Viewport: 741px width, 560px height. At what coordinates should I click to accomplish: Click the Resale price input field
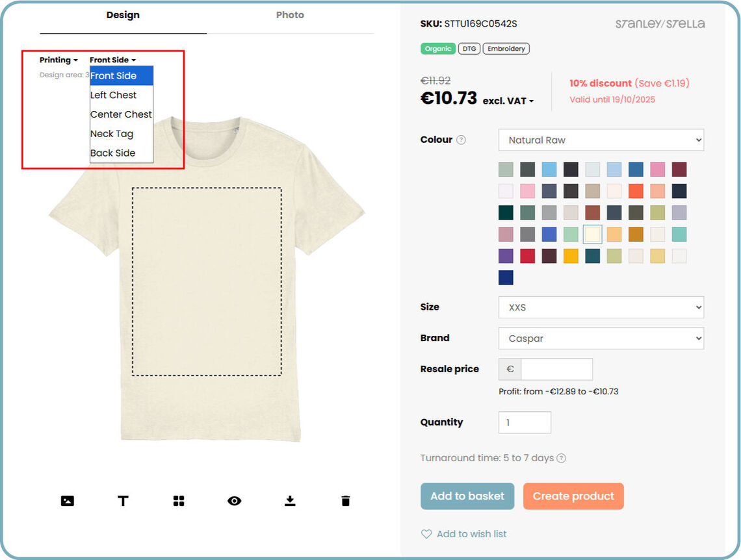pos(556,369)
